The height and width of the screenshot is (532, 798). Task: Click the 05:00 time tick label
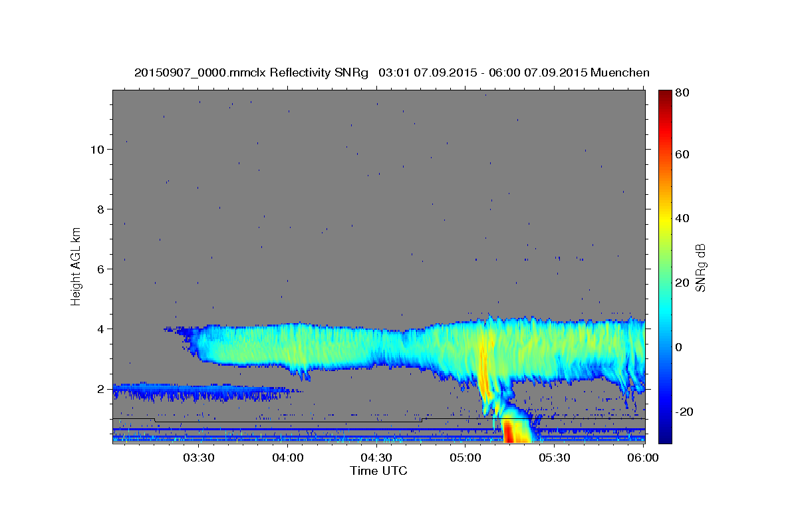click(x=465, y=458)
